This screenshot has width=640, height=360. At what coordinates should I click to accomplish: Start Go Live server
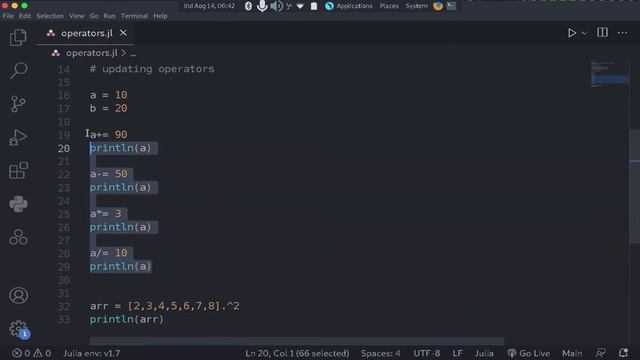coord(529,353)
